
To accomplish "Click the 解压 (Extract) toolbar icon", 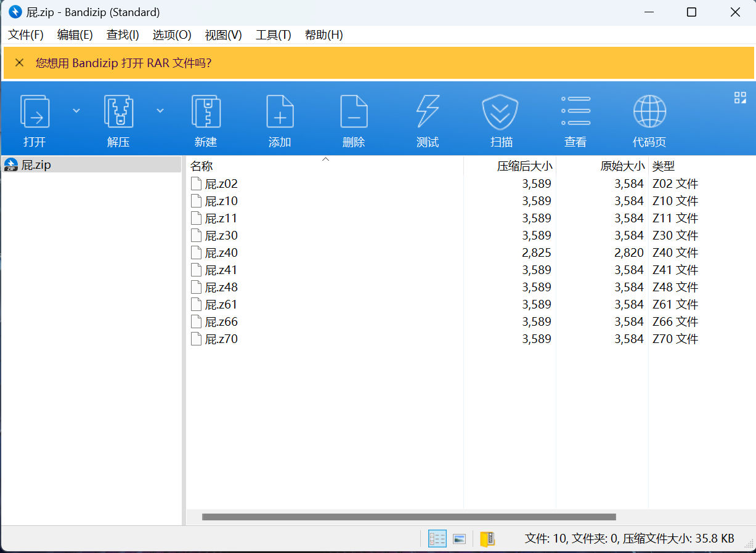I will (x=118, y=111).
